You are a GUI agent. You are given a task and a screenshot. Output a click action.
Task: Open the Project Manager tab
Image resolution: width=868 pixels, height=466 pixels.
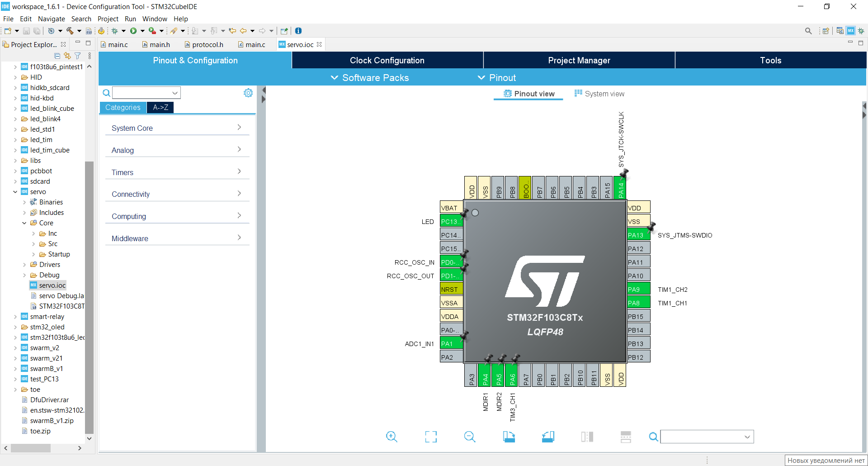point(579,60)
